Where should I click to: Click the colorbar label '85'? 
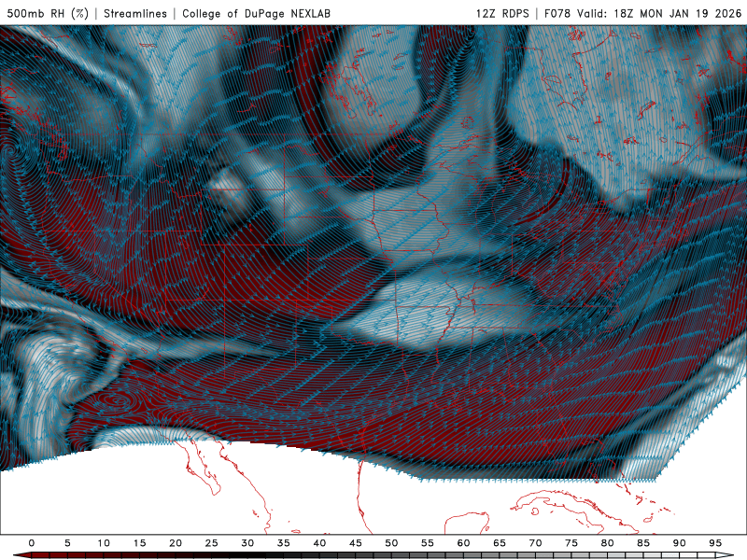point(643,543)
